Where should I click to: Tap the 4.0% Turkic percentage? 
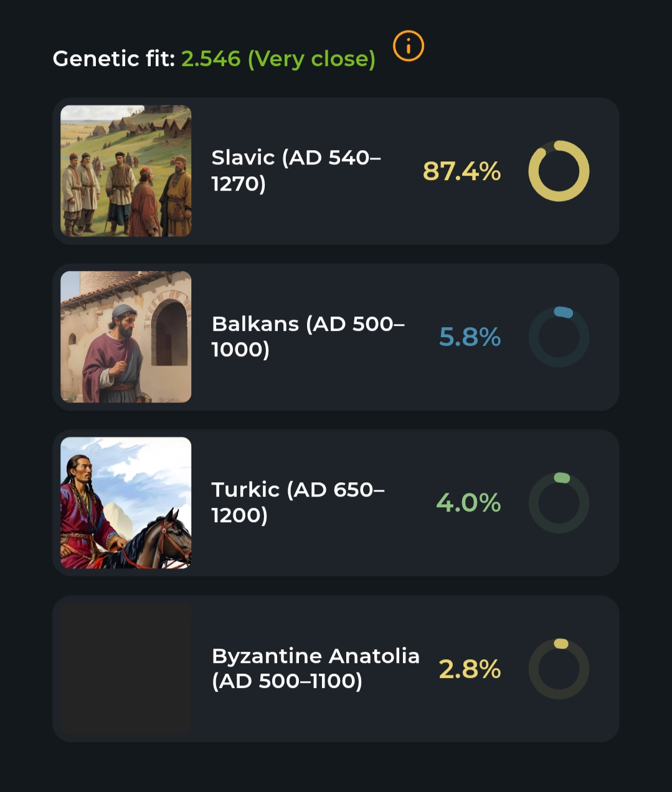pos(468,503)
